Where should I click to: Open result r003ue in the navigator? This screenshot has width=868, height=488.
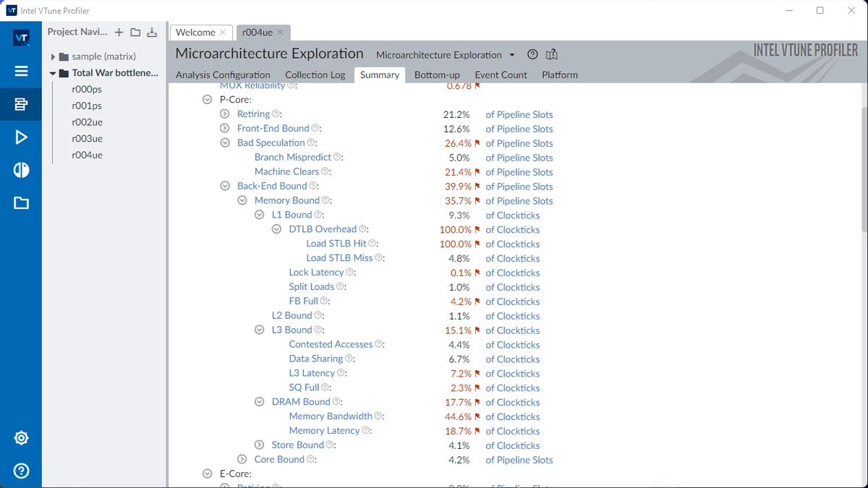(x=87, y=139)
